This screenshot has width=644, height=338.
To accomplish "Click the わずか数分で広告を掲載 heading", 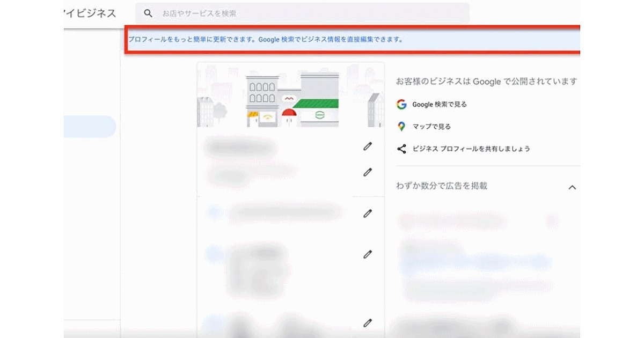I will pyautogui.click(x=442, y=186).
